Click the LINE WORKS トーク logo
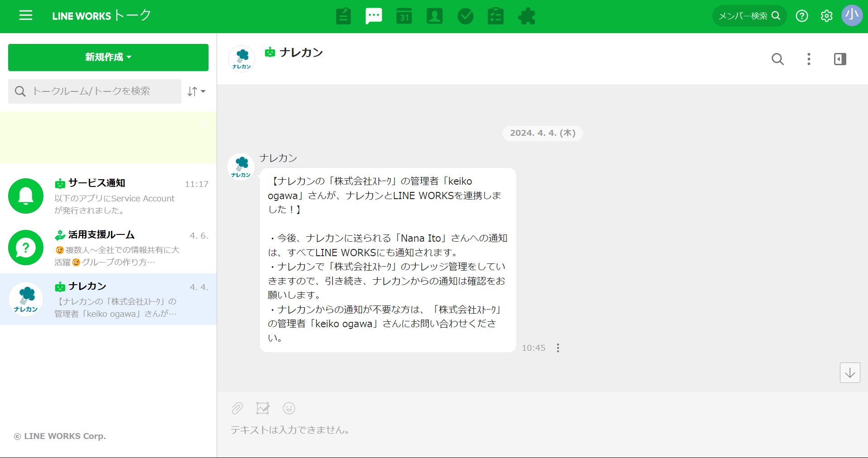The height and width of the screenshot is (458, 868). [x=101, y=15]
